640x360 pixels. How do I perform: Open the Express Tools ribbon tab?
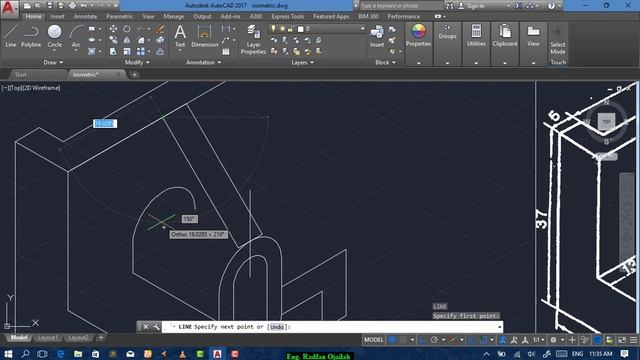click(288, 16)
